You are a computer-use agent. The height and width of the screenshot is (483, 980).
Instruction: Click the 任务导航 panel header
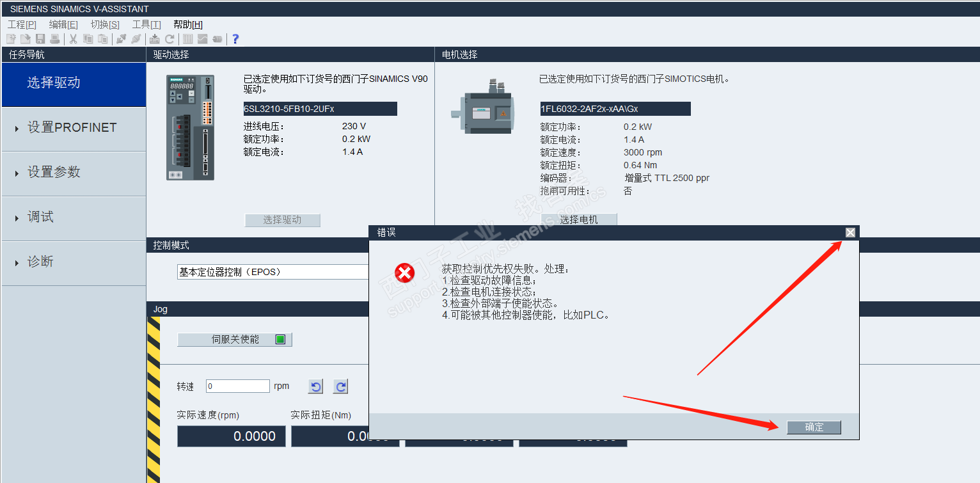point(74,55)
